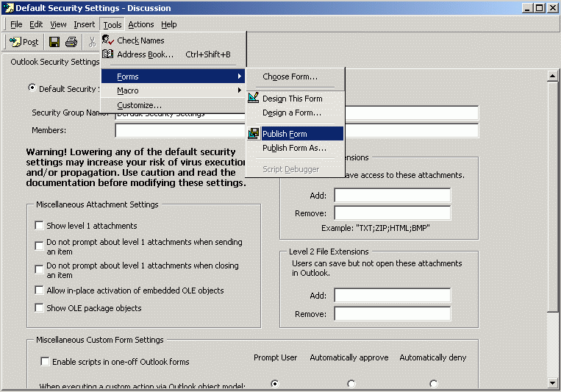The image size is (561, 392).
Task: Select Customize... in the Tools menu
Action: click(174, 105)
